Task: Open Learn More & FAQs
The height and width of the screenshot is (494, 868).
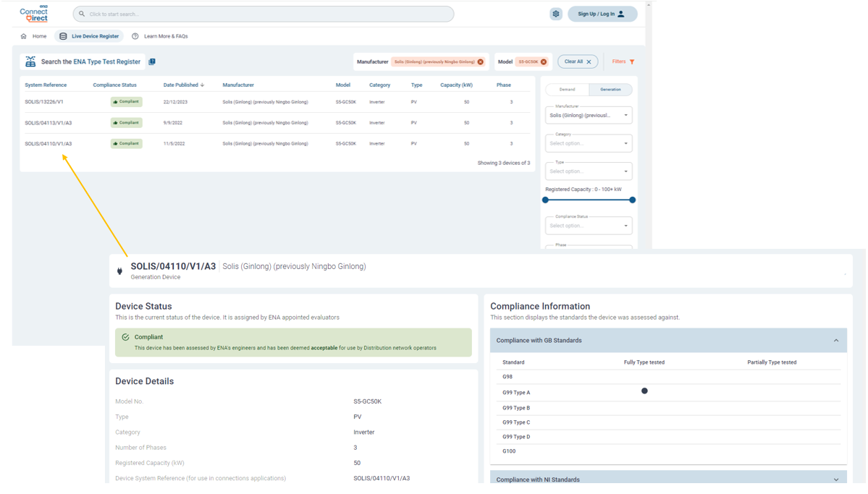Action: (x=160, y=36)
